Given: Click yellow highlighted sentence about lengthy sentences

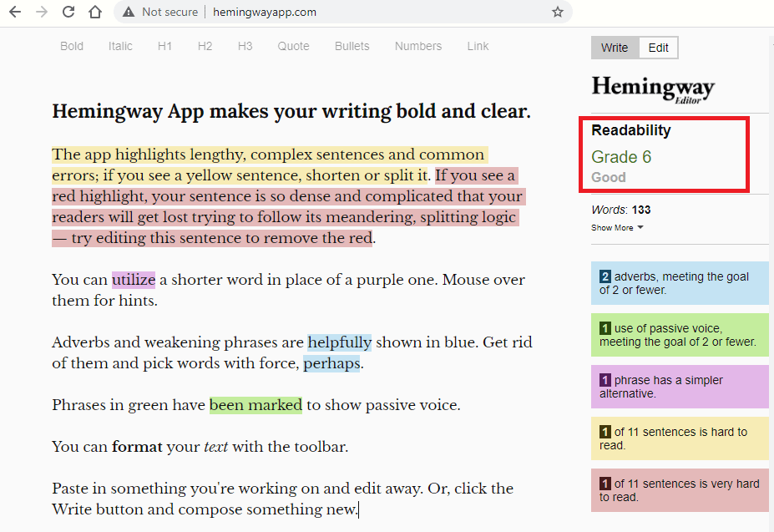Looking at the screenshot, I should [270, 165].
